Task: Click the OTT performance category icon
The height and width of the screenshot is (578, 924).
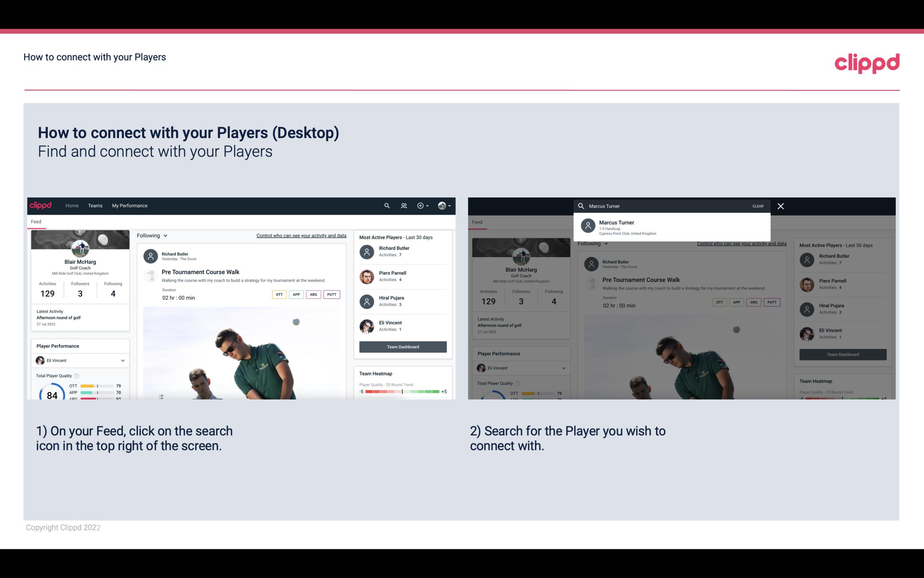Action: [x=279, y=294]
